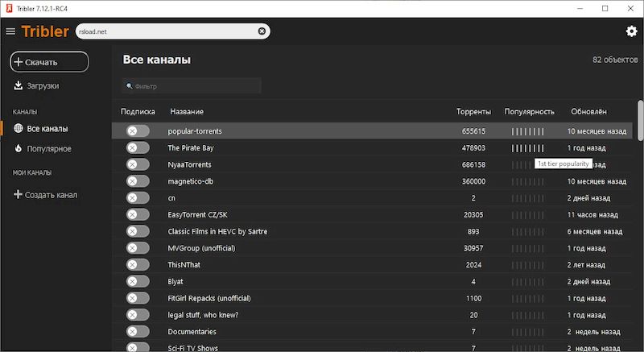Screen dimensions: 644x352
Task: Toggle subscription for NyaaTorrents
Action: tap(138, 164)
